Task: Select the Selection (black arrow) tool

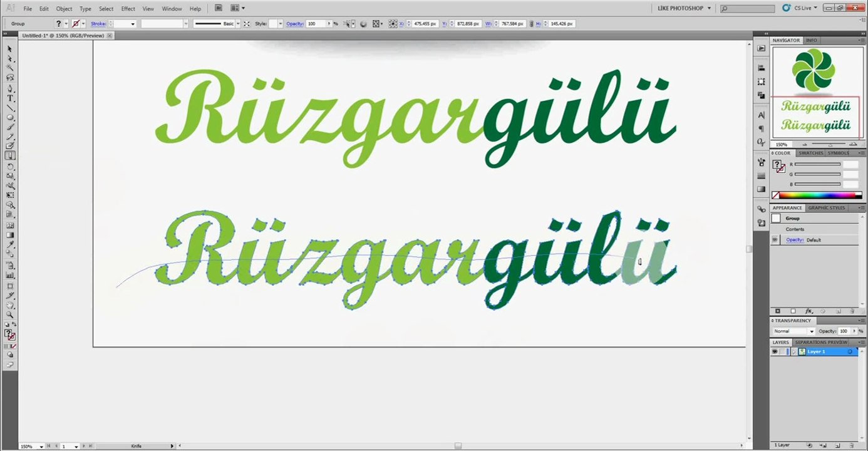Action: coord(9,49)
